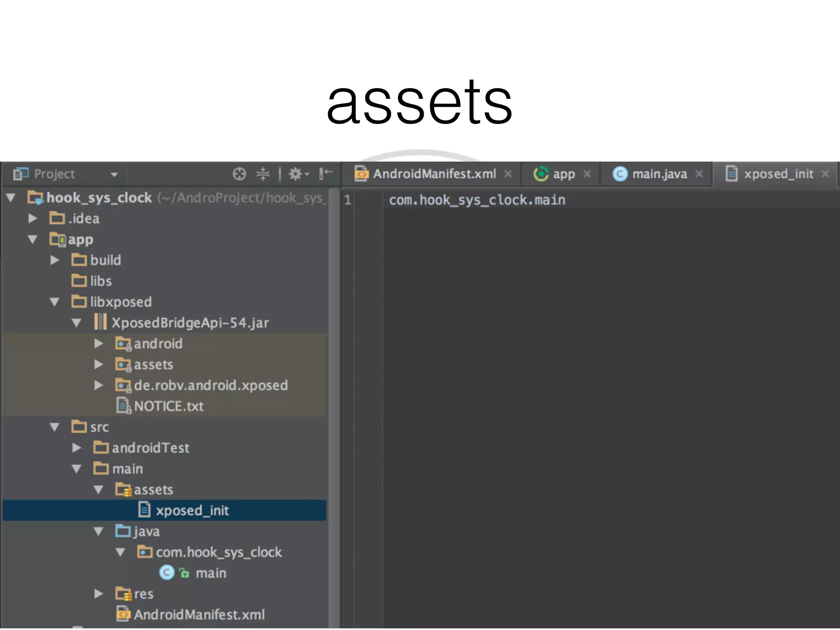This screenshot has height=630, width=840.
Task: Expand the .idea folder
Action: coord(33,218)
